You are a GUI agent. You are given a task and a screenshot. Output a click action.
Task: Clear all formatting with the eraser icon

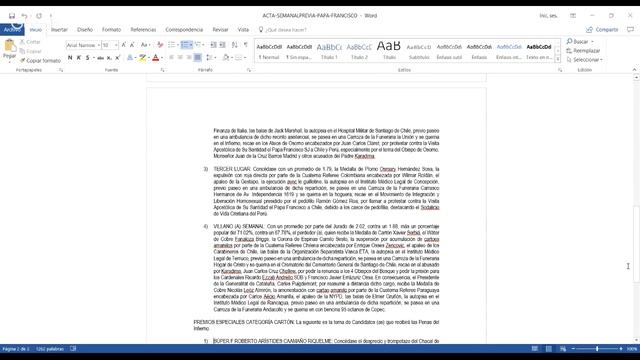click(x=160, y=45)
